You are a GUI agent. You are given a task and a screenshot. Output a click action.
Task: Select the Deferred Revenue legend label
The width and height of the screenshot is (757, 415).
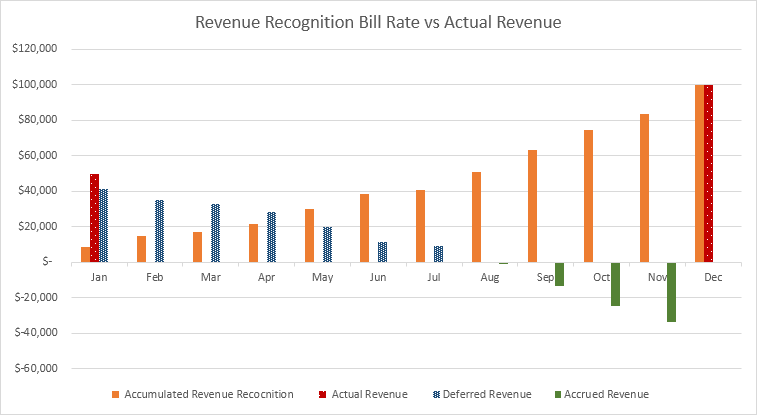pyautogui.click(x=487, y=394)
